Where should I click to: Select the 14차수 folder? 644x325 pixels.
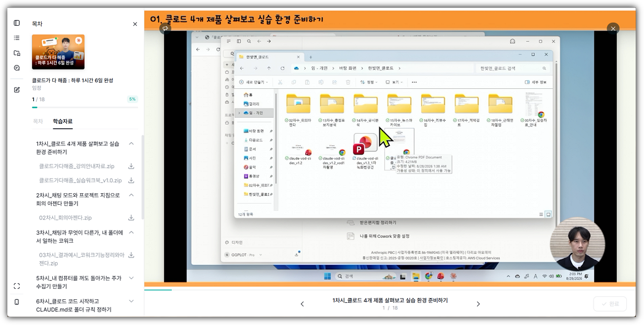pos(365,109)
